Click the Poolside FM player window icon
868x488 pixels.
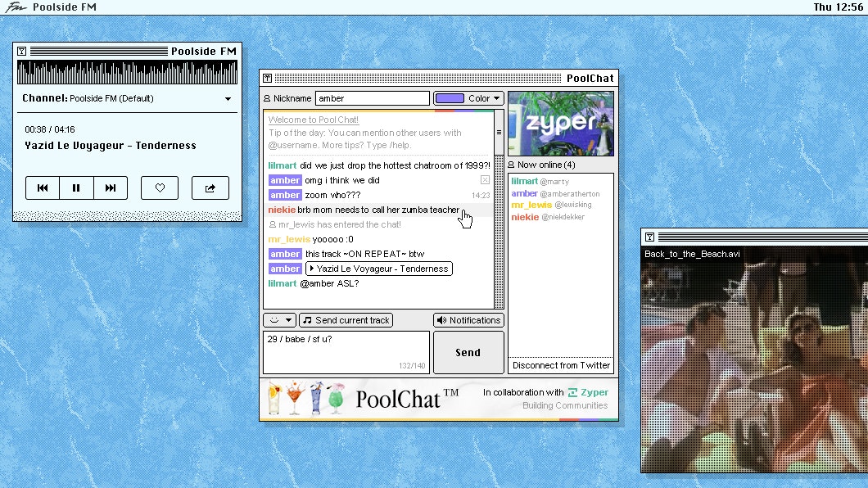[21, 51]
